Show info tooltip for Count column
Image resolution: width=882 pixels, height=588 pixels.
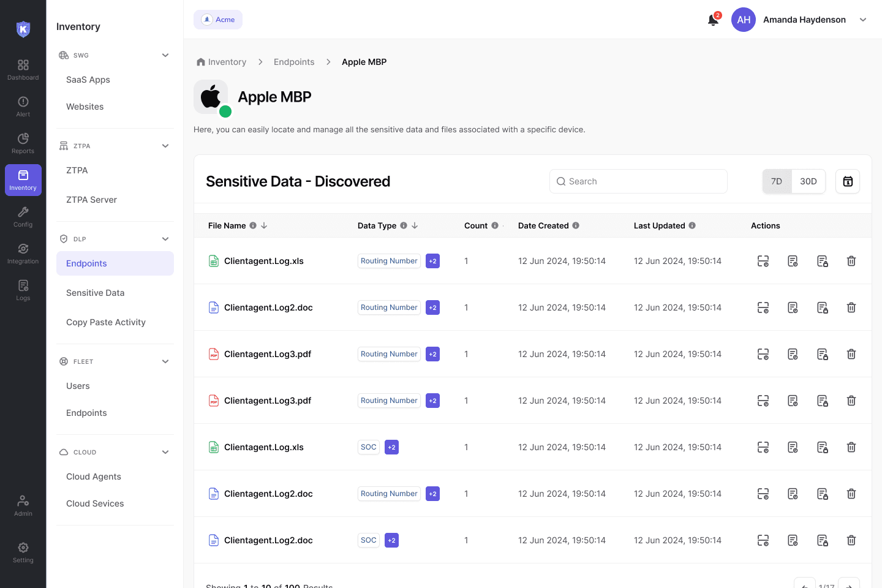(495, 225)
